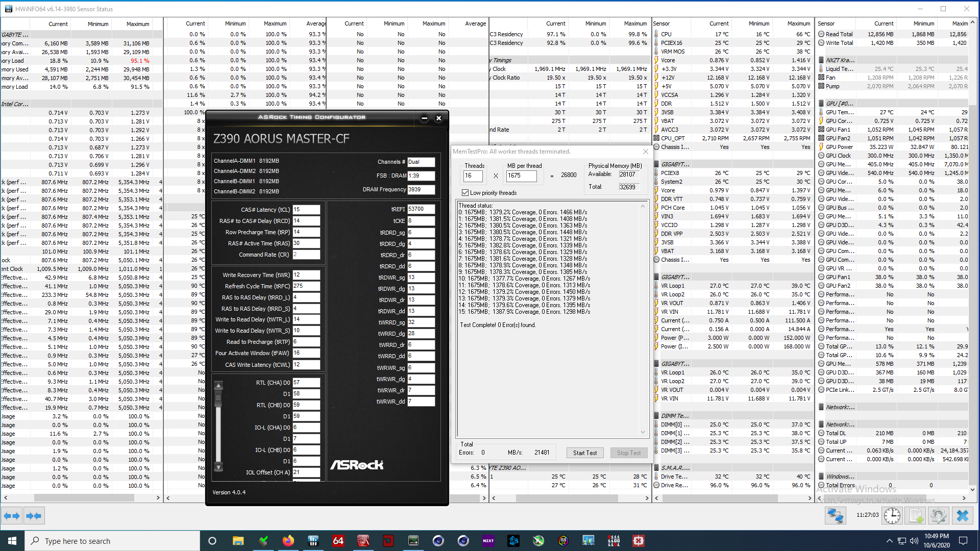Select the Read Total sensor row

coord(893,34)
